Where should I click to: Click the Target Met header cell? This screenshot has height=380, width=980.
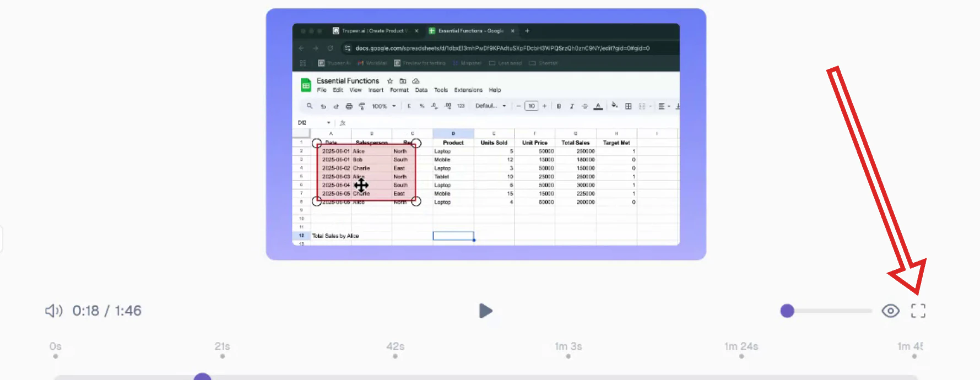tap(616, 143)
